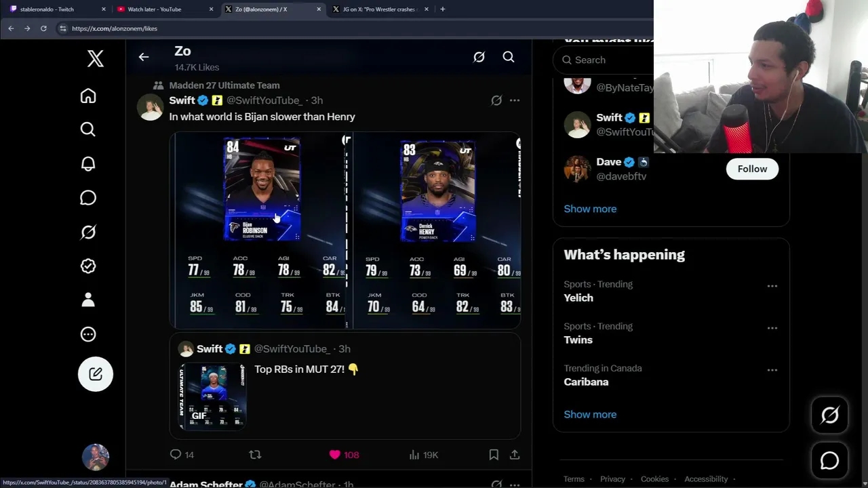Click Swift's avatar on the main post
The image size is (868, 488).
(151, 107)
